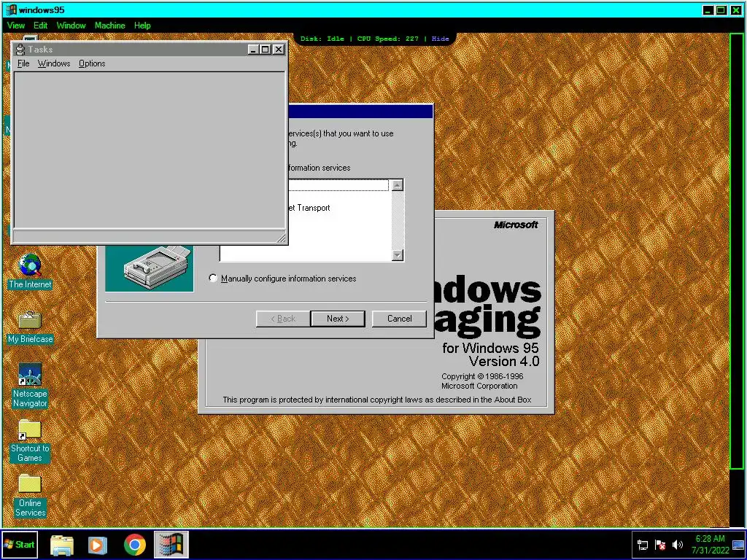Click the Start button
The width and height of the screenshot is (747, 560).
pos(19,544)
